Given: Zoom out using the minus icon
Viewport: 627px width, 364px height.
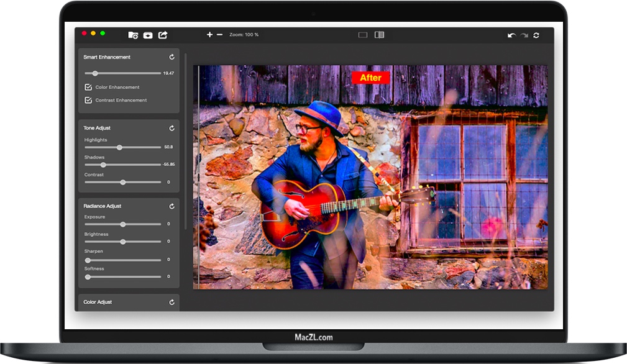Looking at the screenshot, I should [219, 35].
